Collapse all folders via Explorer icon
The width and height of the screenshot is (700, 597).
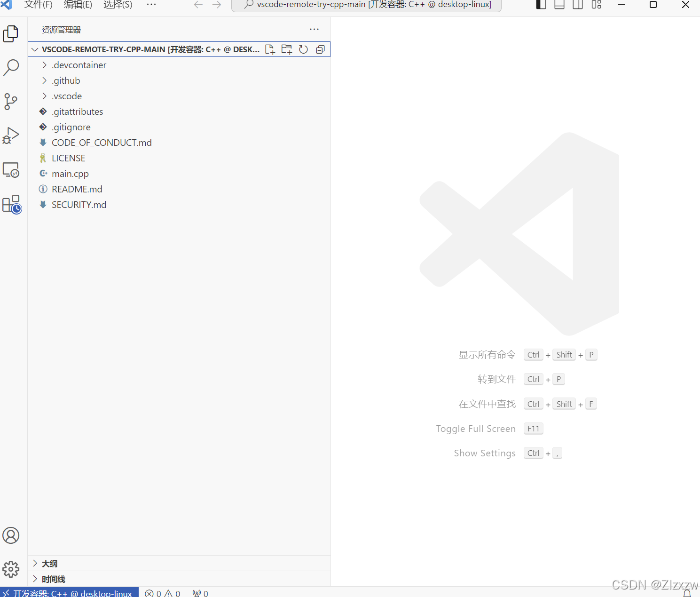[320, 49]
